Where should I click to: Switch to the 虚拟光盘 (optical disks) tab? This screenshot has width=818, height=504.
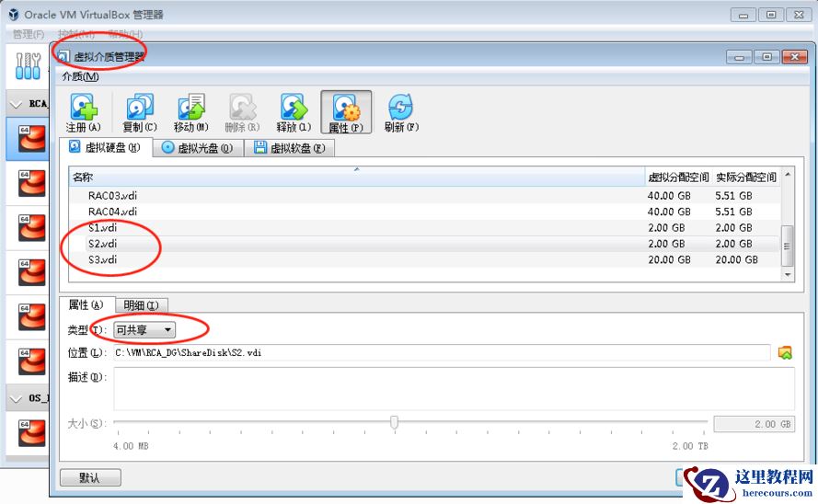point(198,148)
